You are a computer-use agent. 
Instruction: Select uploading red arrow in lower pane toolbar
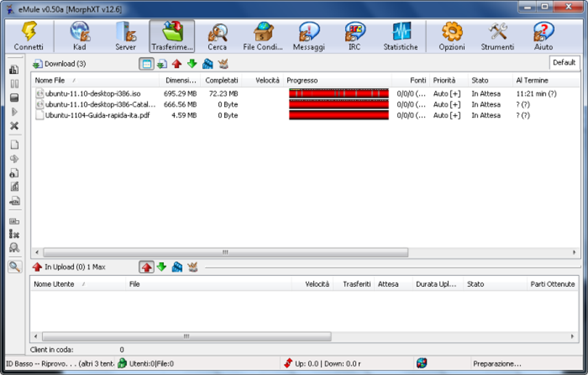[x=146, y=267]
